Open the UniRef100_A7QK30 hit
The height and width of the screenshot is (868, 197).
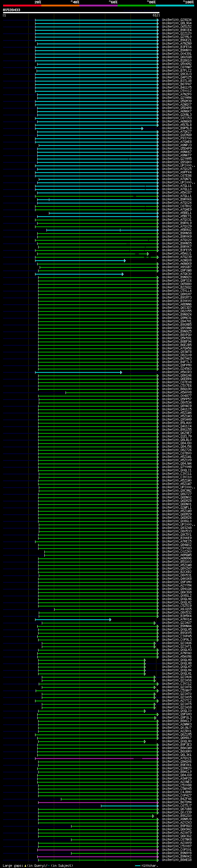click(176, 274)
